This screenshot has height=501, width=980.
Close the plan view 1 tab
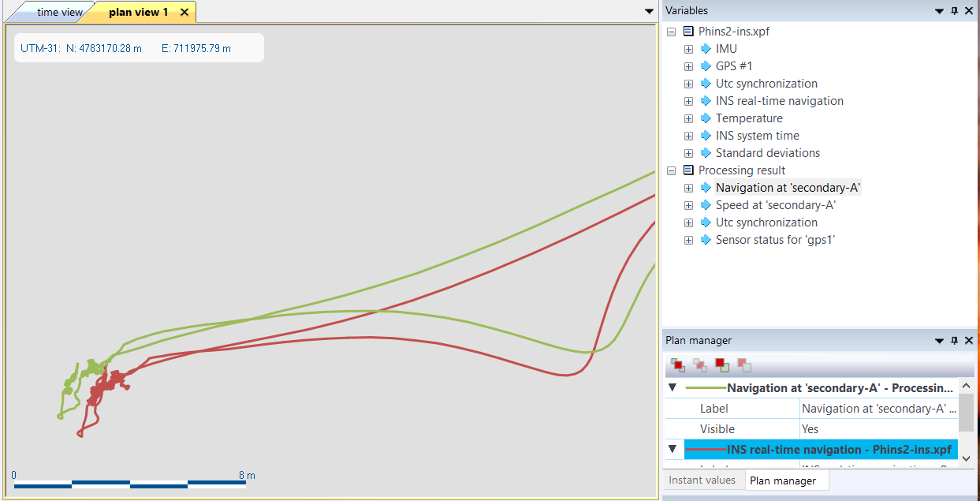(184, 13)
